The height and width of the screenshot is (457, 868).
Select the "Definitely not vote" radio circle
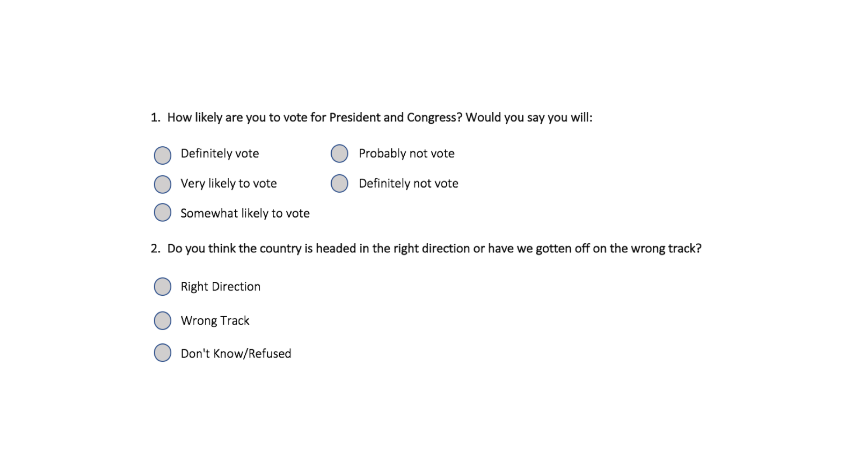[340, 183]
